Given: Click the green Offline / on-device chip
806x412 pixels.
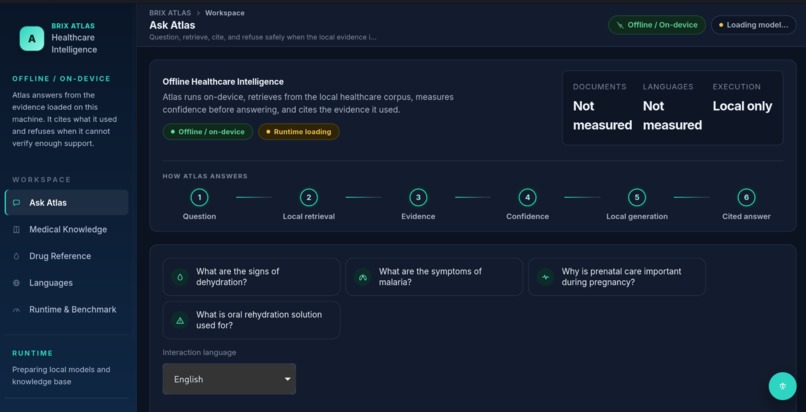Looking at the screenshot, I should [x=208, y=132].
